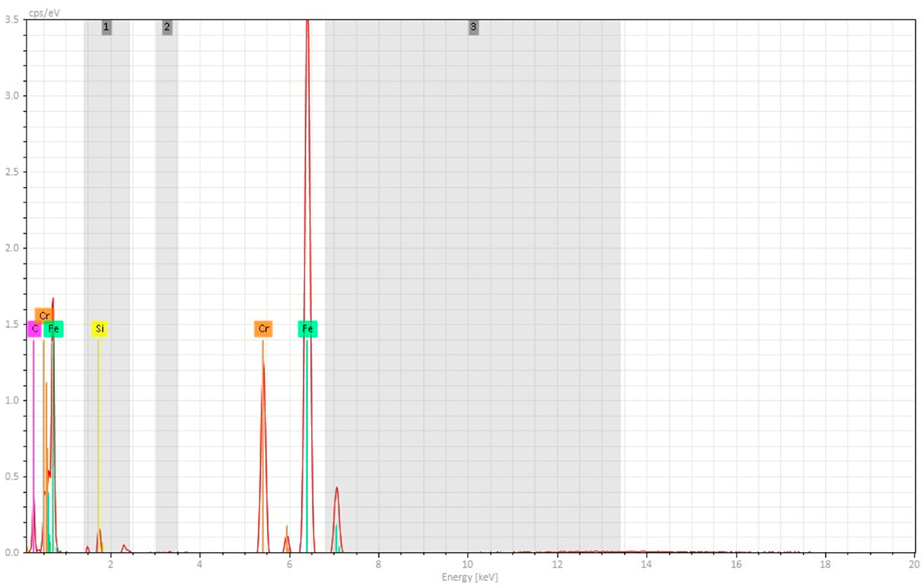Click the 10 tick label on energy axis
Image resolution: width=924 pixels, height=586 pixels.
[x=467, y=564]
